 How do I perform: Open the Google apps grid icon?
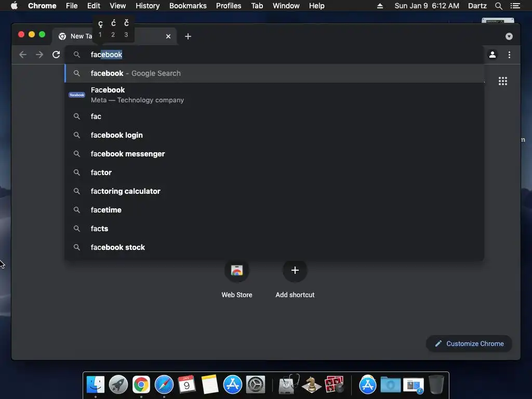click(x=503, y=81)
